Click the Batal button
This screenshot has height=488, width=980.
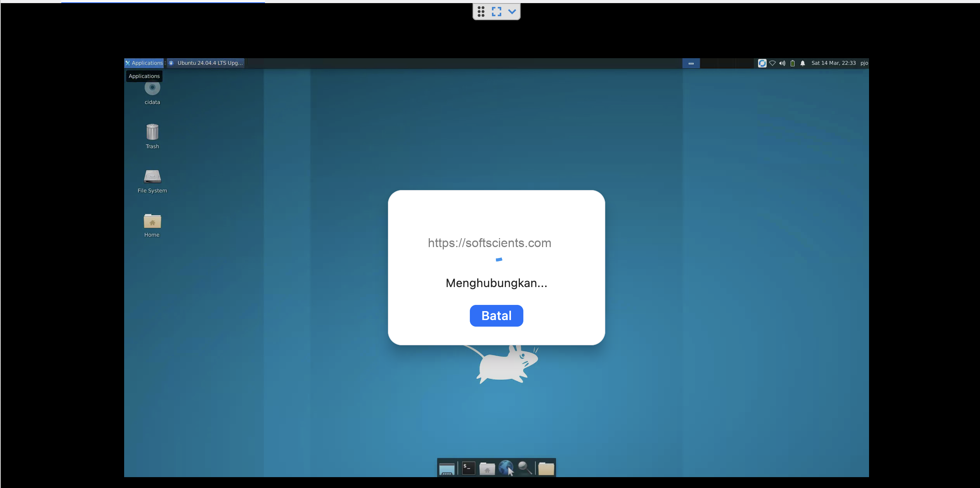point(496,316)
